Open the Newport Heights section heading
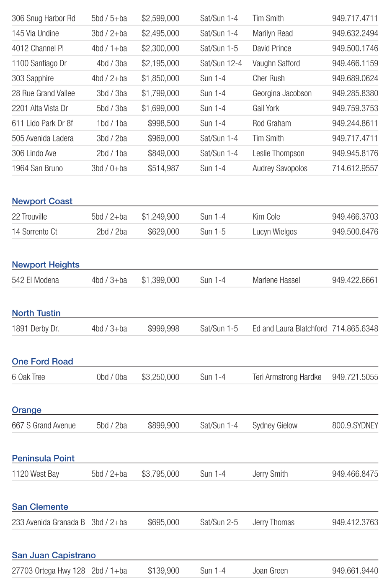 [x=45, y=265]
